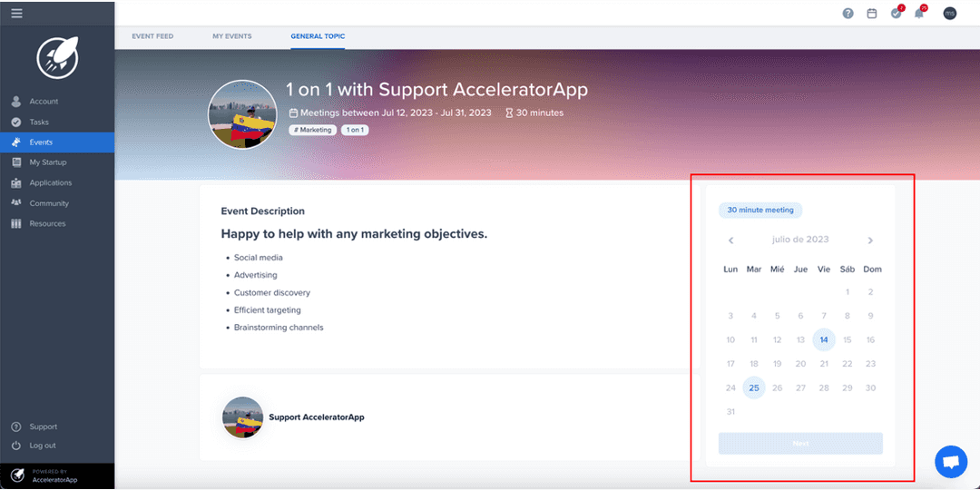Screen dimensions: 980x490
Task: Click the Applications icon in sidebar
Action: tap(17, 182)
